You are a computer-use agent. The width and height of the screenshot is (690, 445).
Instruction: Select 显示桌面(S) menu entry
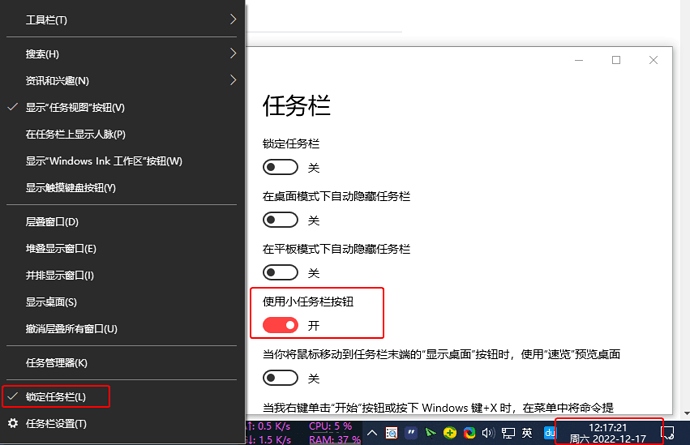[x=121, y=302]
